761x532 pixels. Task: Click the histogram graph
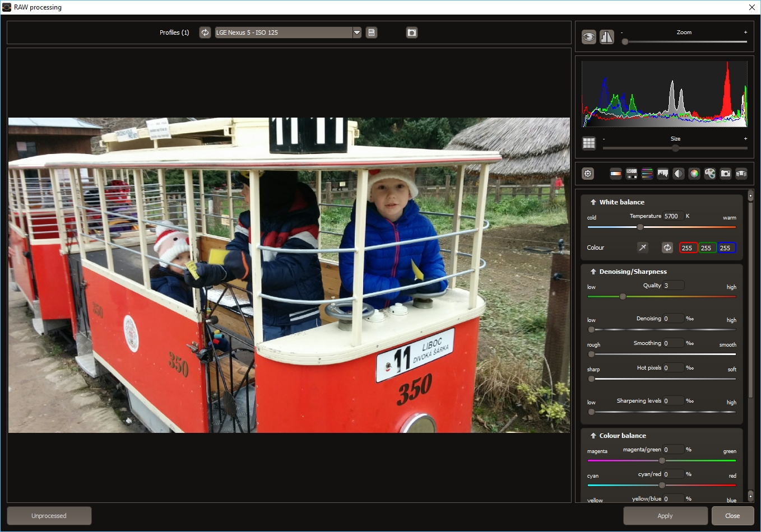click(665, 94)
